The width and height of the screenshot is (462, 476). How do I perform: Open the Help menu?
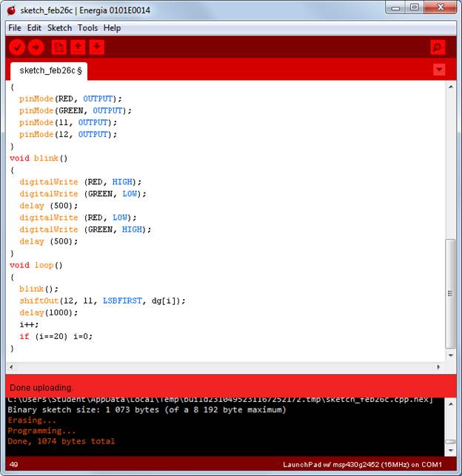(112, 28)
